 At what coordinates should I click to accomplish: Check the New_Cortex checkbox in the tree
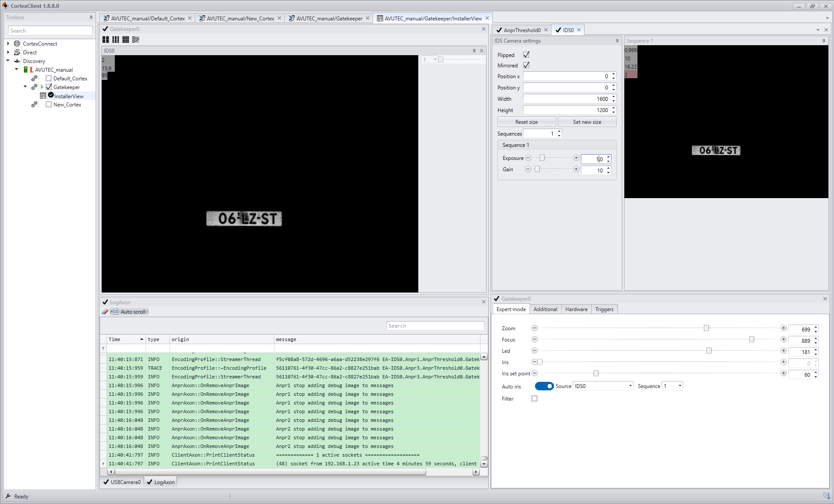coord(49,104)
